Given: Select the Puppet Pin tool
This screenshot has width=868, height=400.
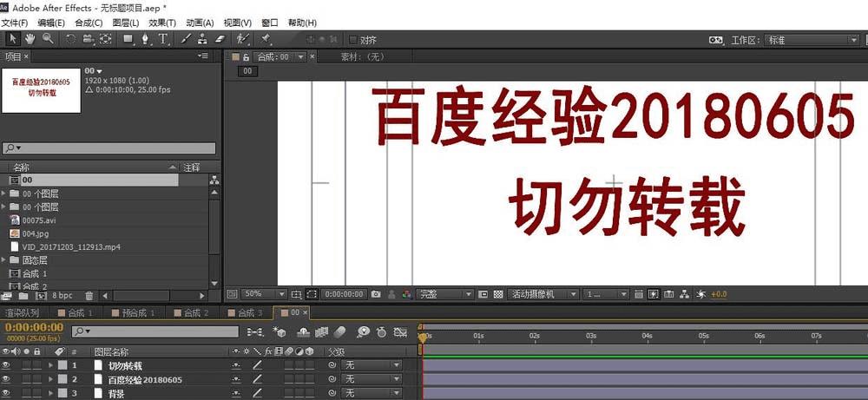Looking at the screenshot, I should pos(265,39).
